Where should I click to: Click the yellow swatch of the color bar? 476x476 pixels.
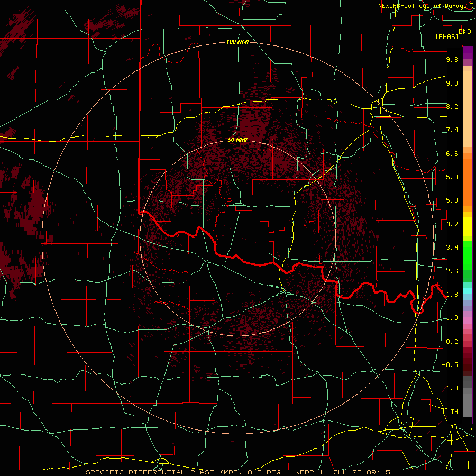pos(467,226)
